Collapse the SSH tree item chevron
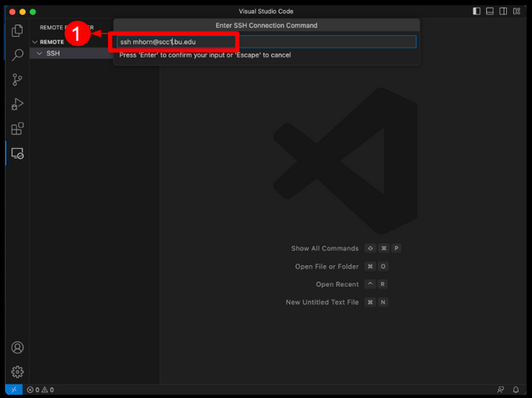The width and height of the screenshot is (532, 398). [39, 54]
